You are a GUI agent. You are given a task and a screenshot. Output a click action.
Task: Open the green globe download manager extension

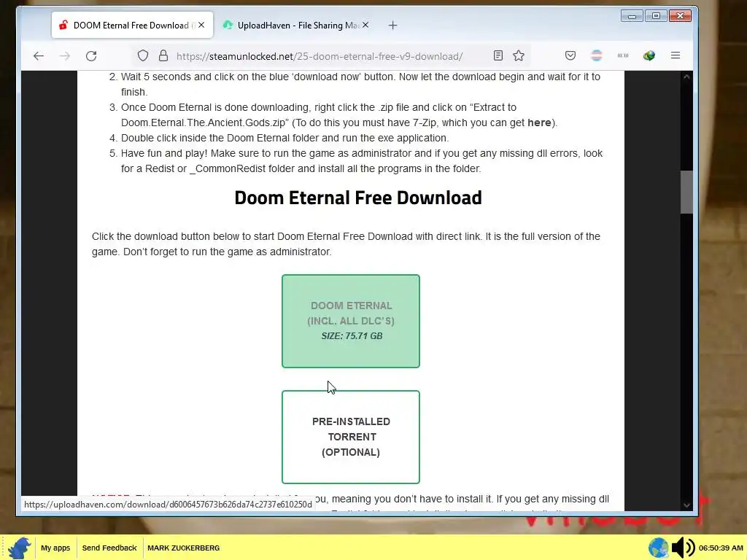649,55
